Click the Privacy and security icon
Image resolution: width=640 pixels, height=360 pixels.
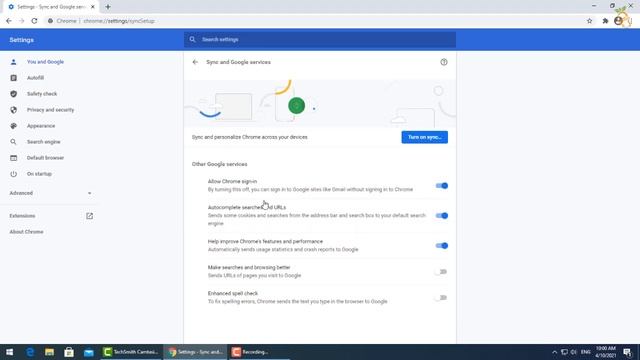click(x=13, y=110)
